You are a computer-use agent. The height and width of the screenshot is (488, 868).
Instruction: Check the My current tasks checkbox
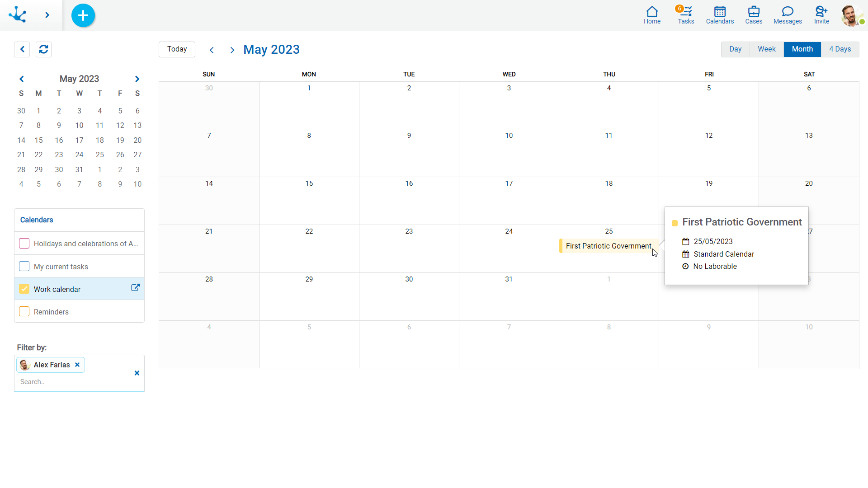pos(24,267)
